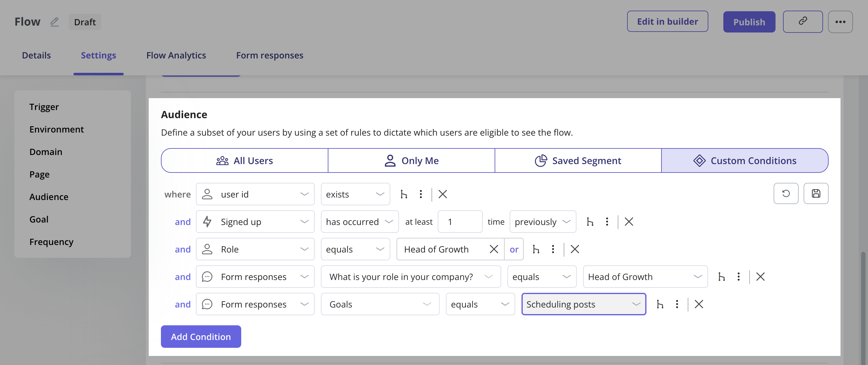868x365 pixels.
Task: Select the Only Me audience option
Action: pos(411,160)
